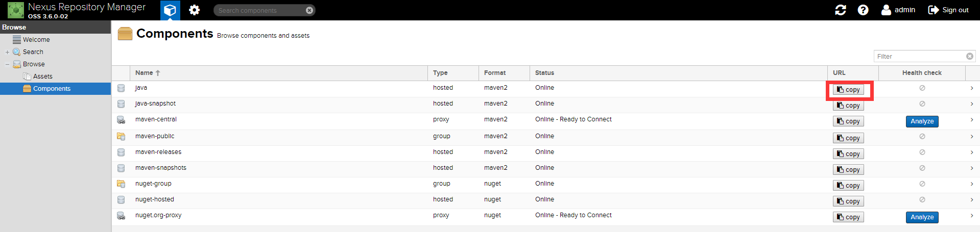
Task: Open the java row chevron
Action: pos(972,88)
